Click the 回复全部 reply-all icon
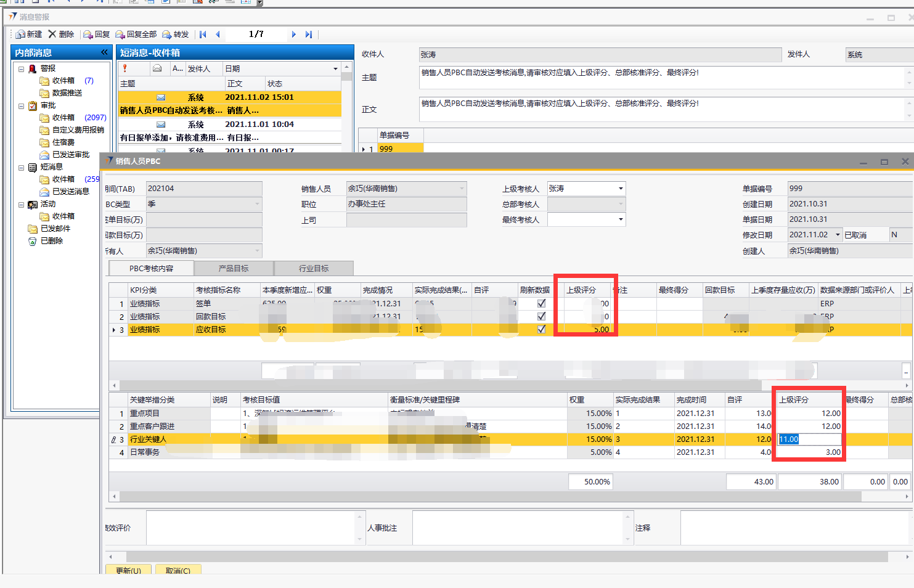Screen dimensions: 914x588 point(120,35)
